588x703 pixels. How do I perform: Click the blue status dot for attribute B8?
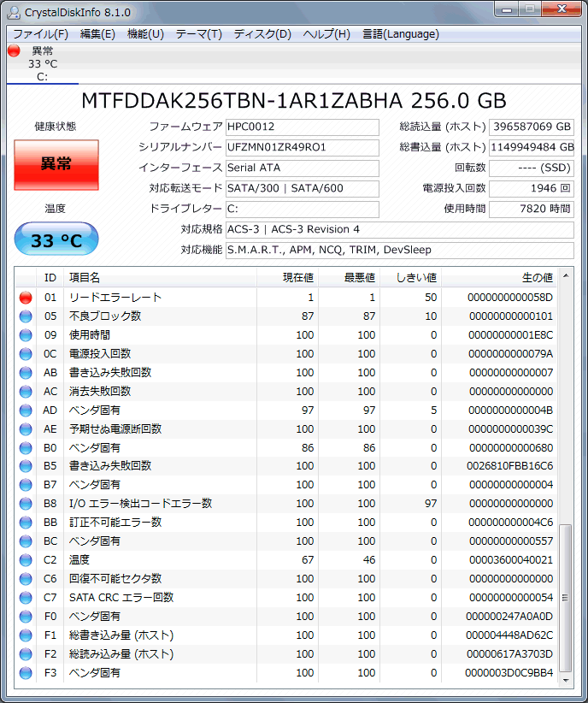tap(26, 504)
